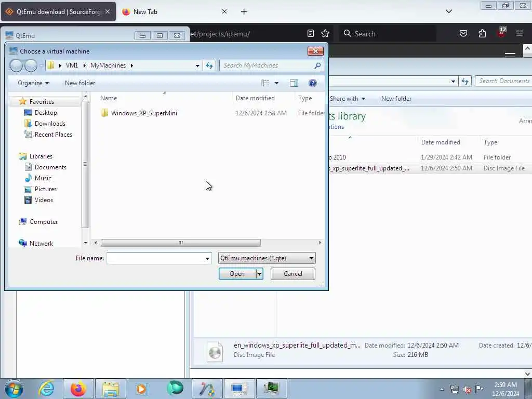Select Downloads in Favorites
This screenshot has height=399, width=532.
point(50,124)
